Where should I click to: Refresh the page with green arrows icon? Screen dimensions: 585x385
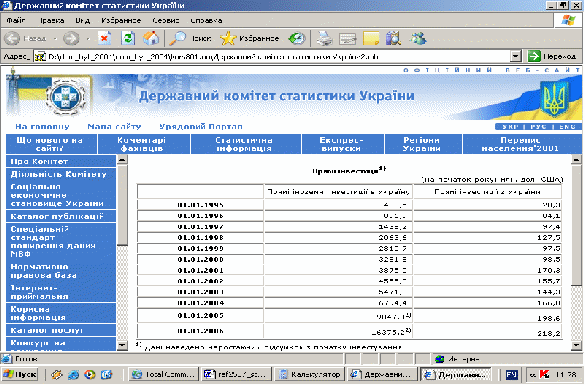tap(128, 38)
